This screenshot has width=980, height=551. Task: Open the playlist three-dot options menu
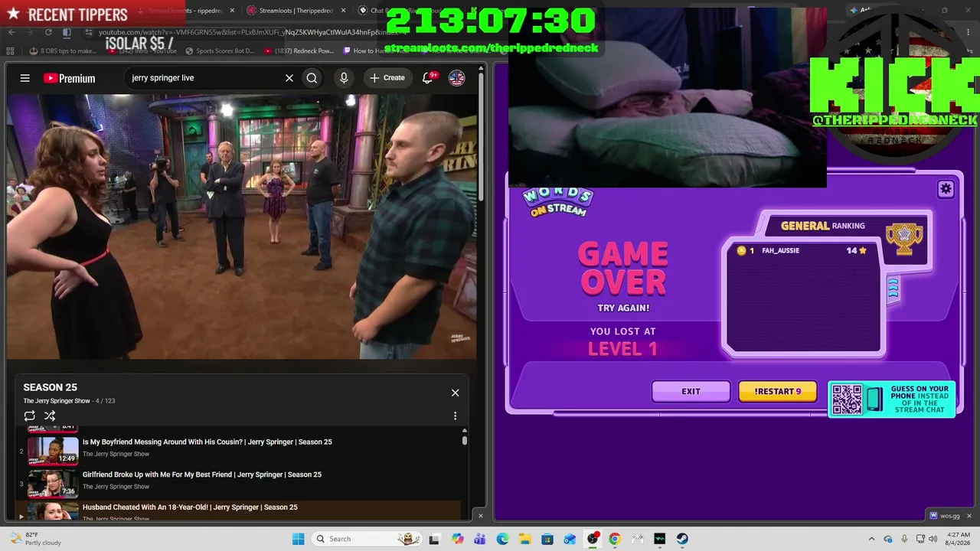pyautogui.click(x=455, y=416)
